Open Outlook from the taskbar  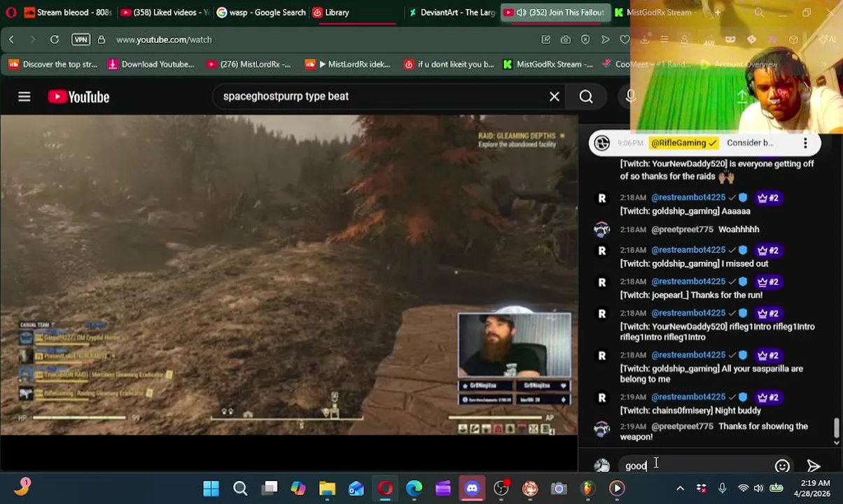(356, 488)
